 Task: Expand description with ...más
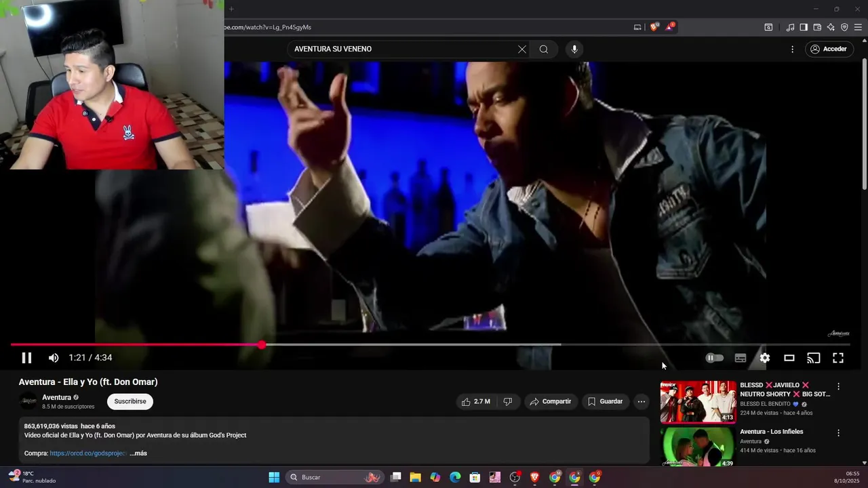[x=138, y=453]
